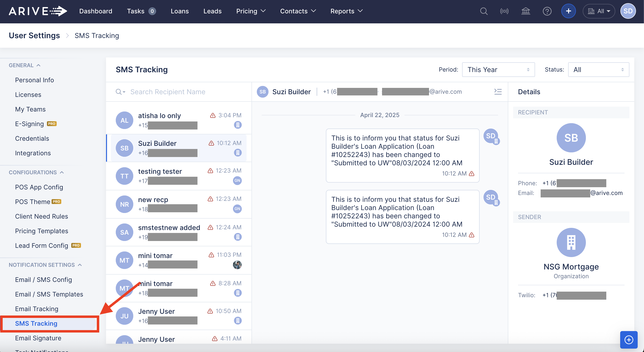Open the SD user avatar menu
Screen dimensions: 644x352
point(627,11)
